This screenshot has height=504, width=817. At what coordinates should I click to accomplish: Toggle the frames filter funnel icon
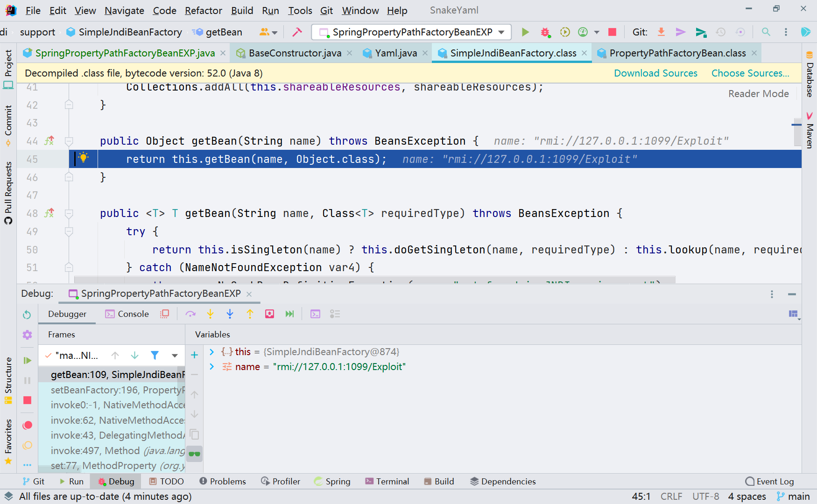coord(155,356)
